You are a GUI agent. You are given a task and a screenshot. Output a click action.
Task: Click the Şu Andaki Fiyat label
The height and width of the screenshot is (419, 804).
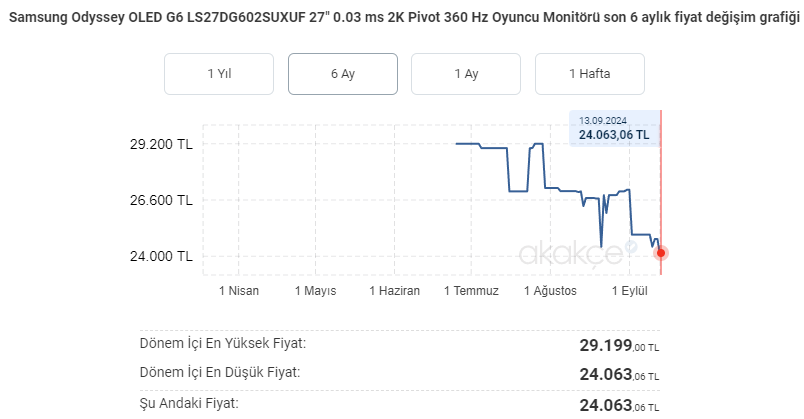(189, 403)
